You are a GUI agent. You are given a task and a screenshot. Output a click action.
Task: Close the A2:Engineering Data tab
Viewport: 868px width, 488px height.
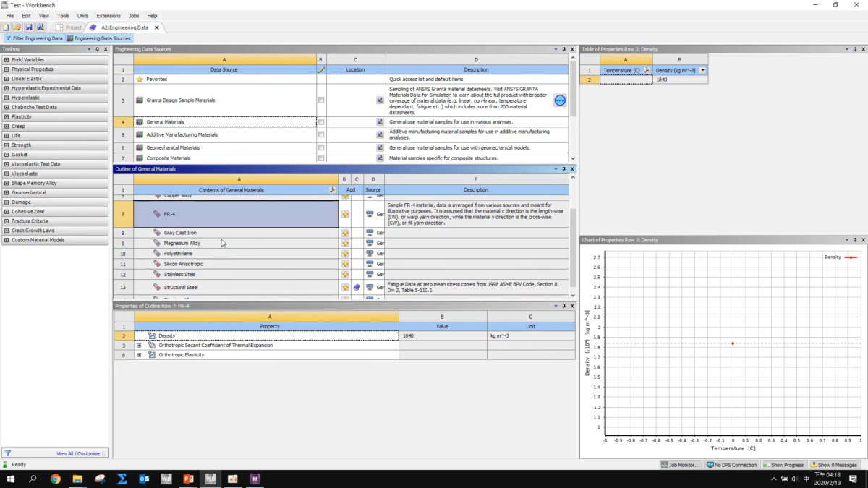[x=157, y=27]
